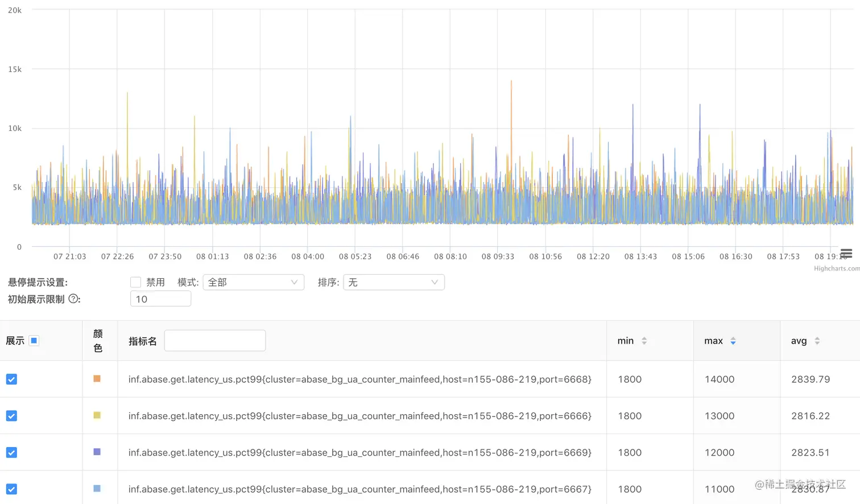Screen dimensions: 860x504
Task: Click the avg value 2839.79
Action: tap(811, 379)
